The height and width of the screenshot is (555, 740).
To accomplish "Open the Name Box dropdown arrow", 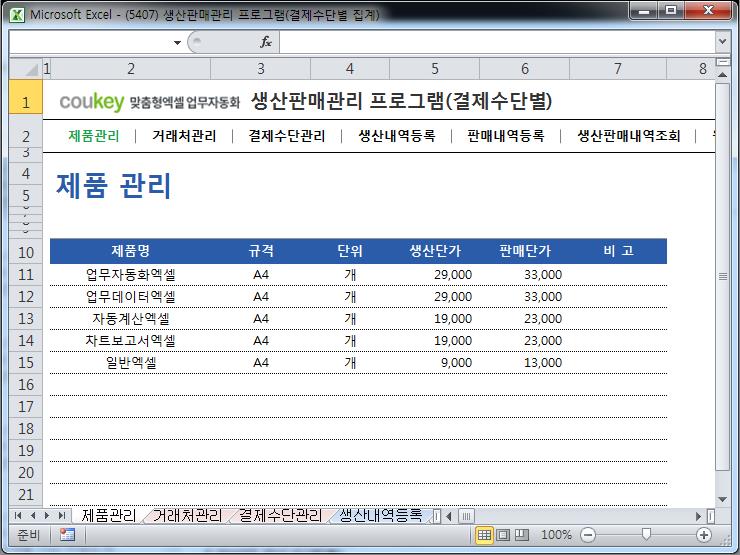I will tap(177, 42).
